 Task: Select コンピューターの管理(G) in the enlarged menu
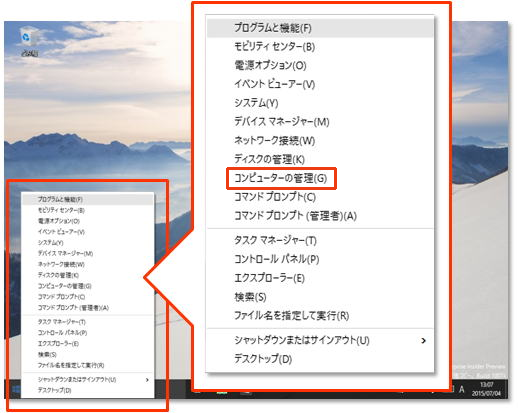(x=281, y=178)
